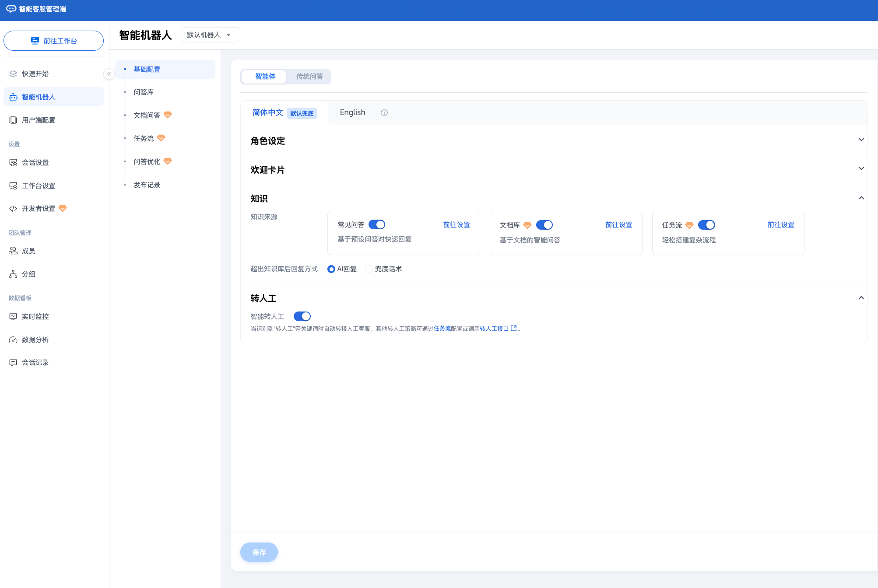The width and height of the screenshot is (878, 588).
Task: Click the 成员 members icon
Action: [13, 251]
